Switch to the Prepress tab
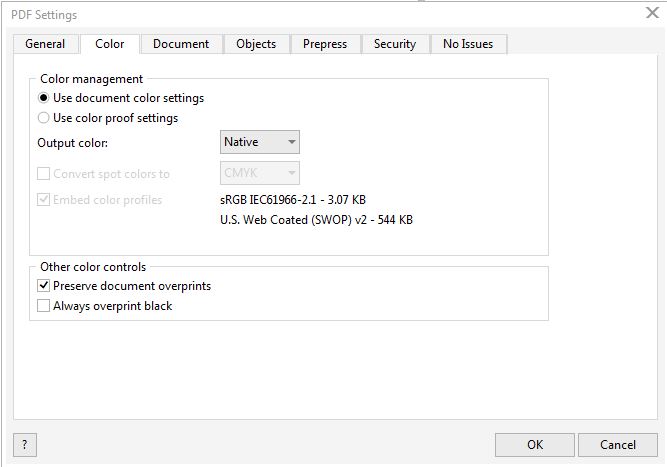This screenshot has width=667, height=467. tap(325, 44)
